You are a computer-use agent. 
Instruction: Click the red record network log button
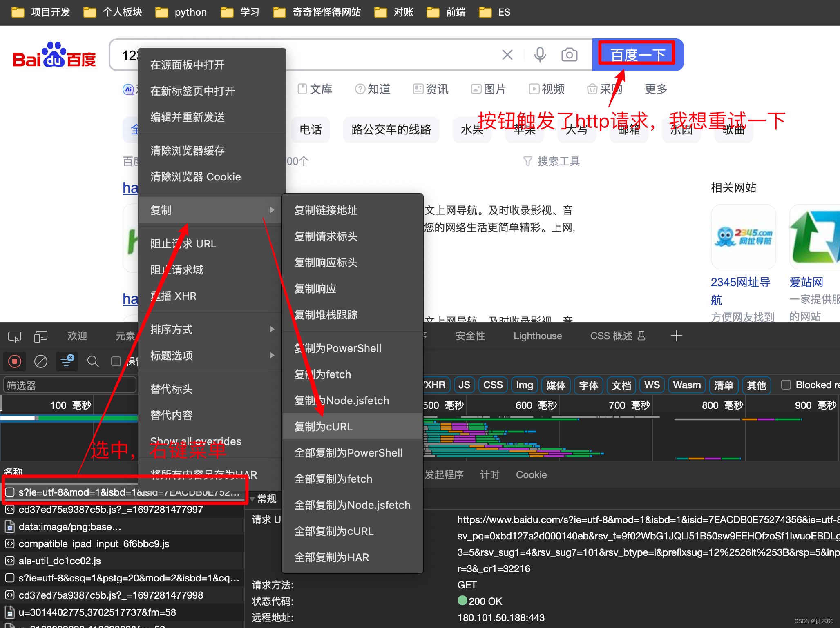(15, 361)
